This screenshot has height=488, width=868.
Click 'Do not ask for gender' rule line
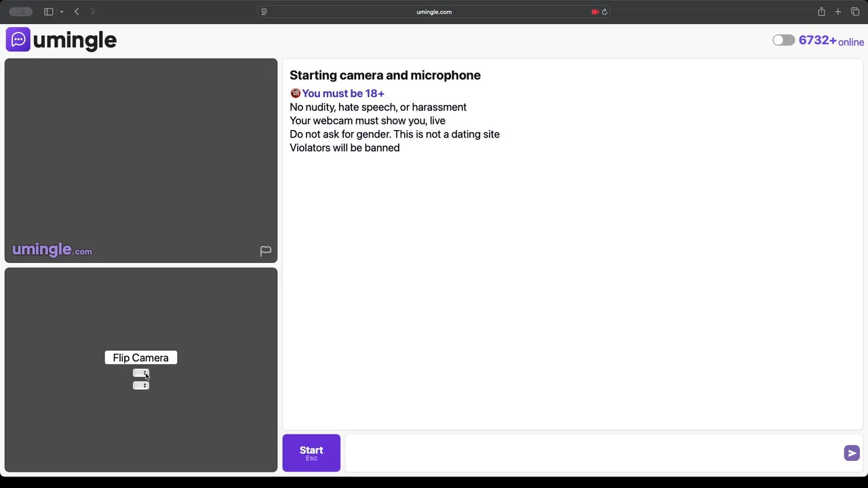395,134
